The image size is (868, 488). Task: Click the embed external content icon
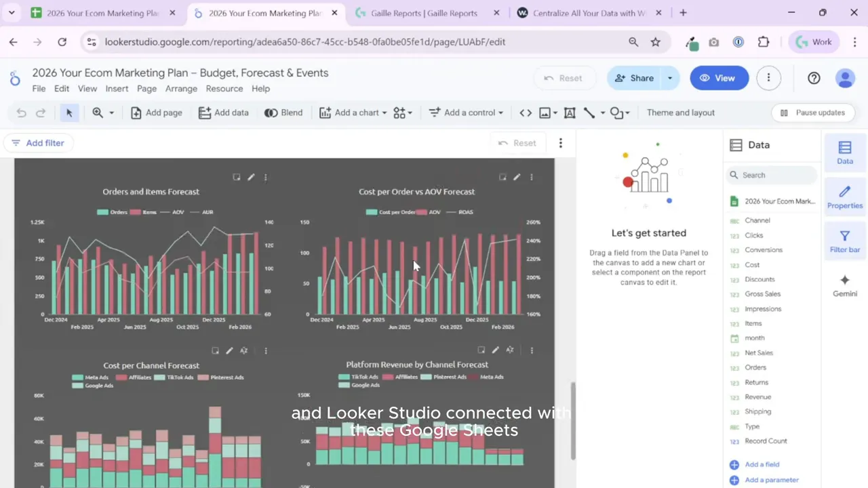tap(526, 113)
